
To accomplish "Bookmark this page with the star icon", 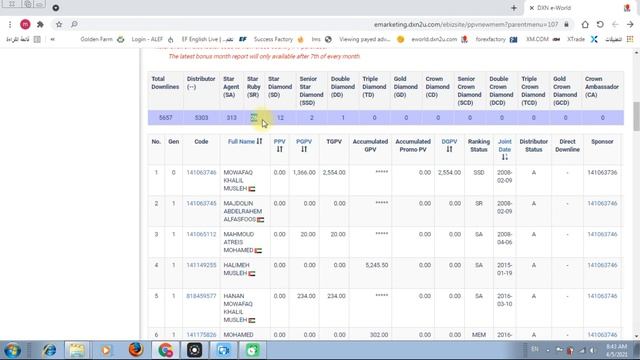I will tap(59, 24).
